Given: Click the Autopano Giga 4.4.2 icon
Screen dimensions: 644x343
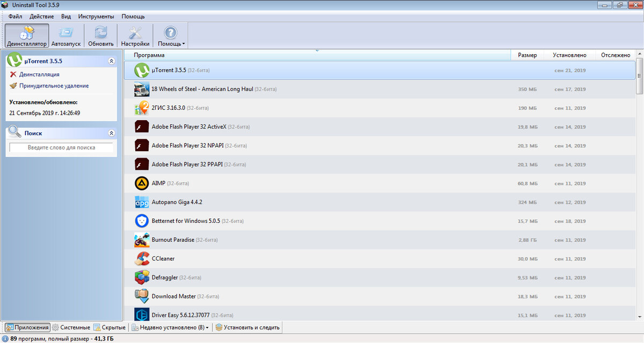Looking at the screenshot, I should coord(142,202).
